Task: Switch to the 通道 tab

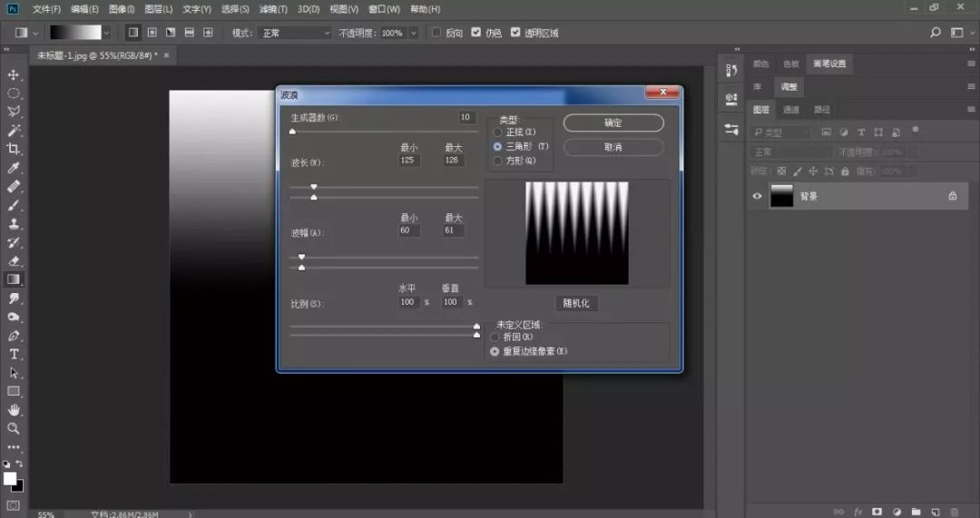Action: [791, 110]
